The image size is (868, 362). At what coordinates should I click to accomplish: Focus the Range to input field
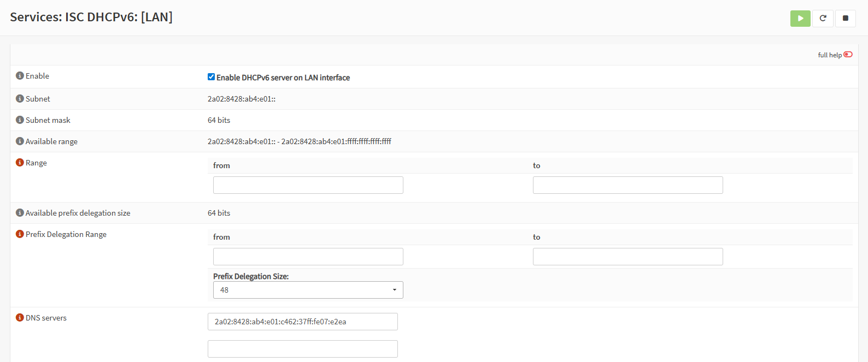point(628,185)
